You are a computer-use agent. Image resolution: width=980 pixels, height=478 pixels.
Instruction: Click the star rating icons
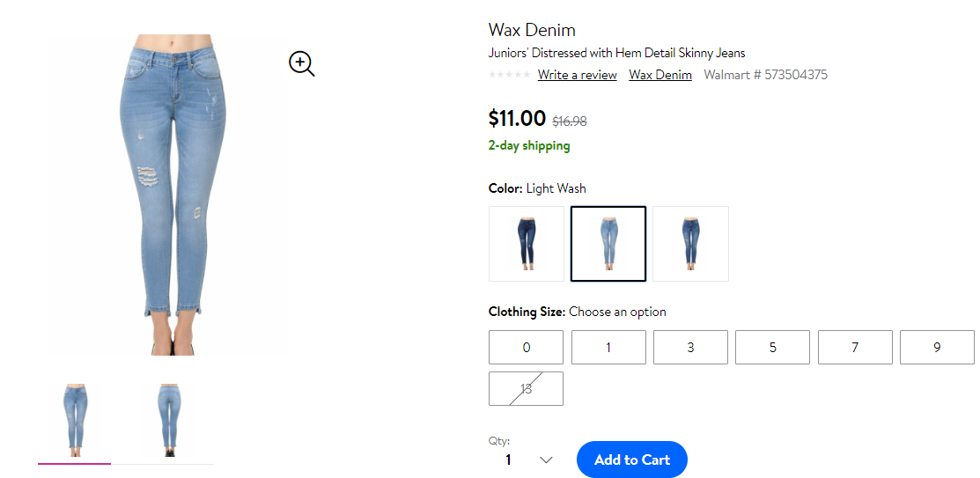point(510,75)
